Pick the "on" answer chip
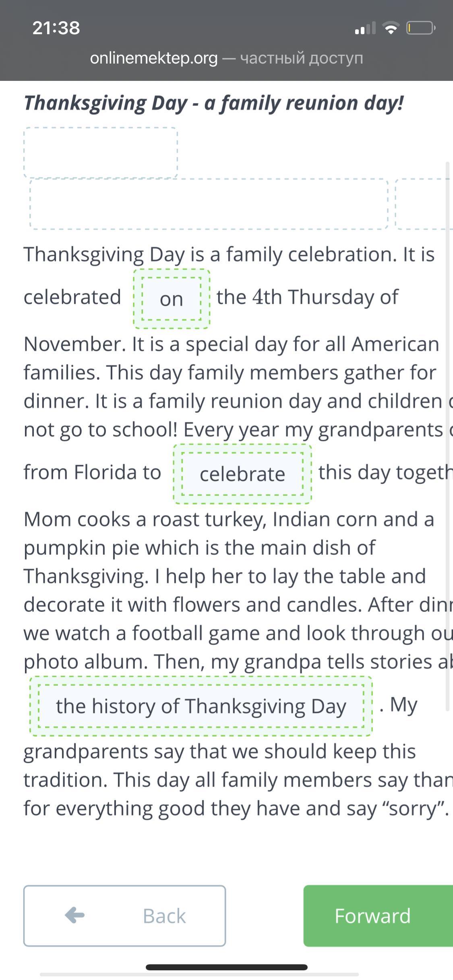 pos(172,299)
